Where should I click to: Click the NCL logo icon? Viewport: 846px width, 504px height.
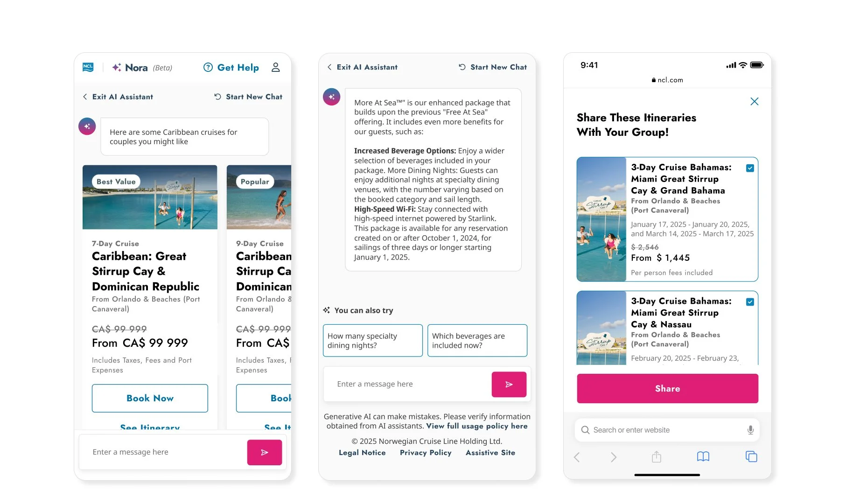point(88,67)
